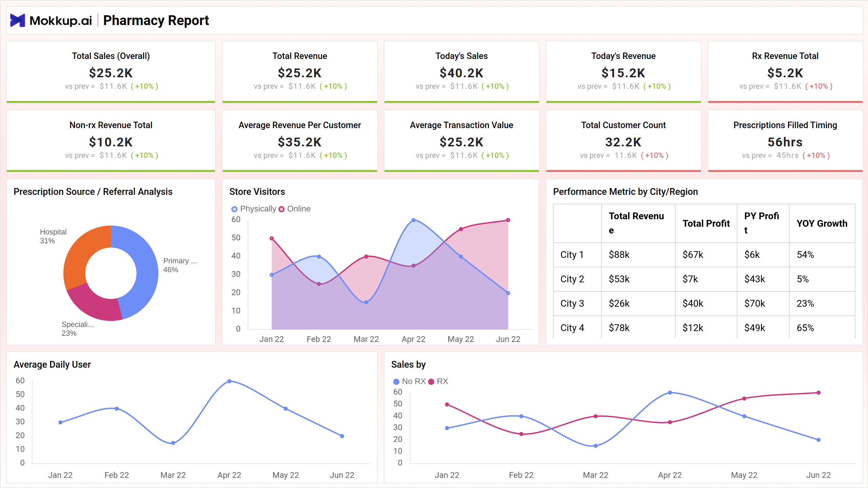Click Feb 22 axis label in Average Daily User
The width and height of the screenshot is (868, 488).
pyautogui.click(x=117, y=475)
